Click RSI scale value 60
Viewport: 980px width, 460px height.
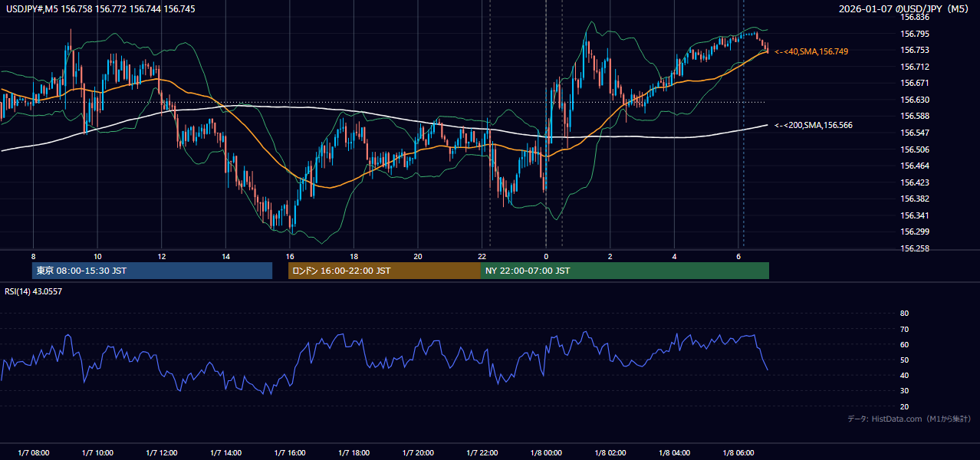(x=904, y=344)
